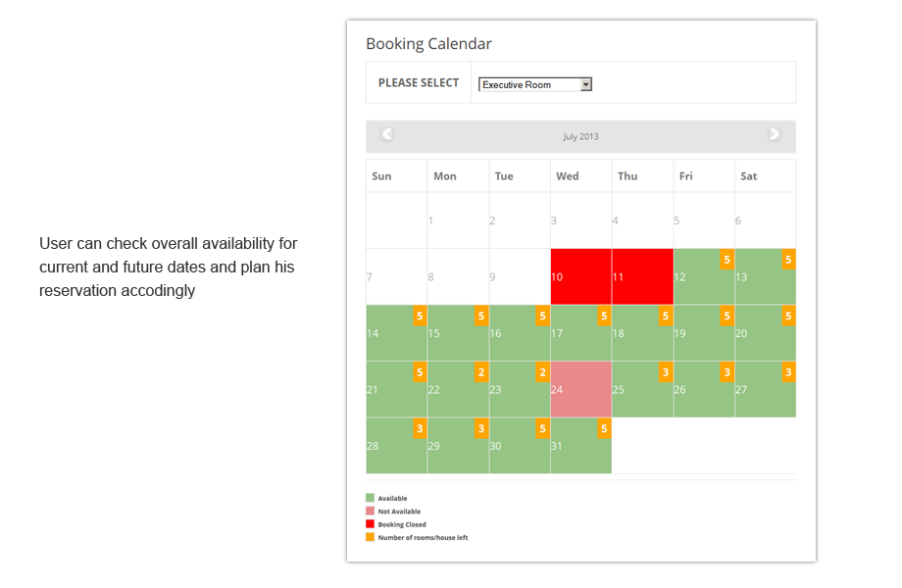The height and width of the screenshot is (588, 902).
Task: Click the rooms-left badge on July 25
Action: 666,372
